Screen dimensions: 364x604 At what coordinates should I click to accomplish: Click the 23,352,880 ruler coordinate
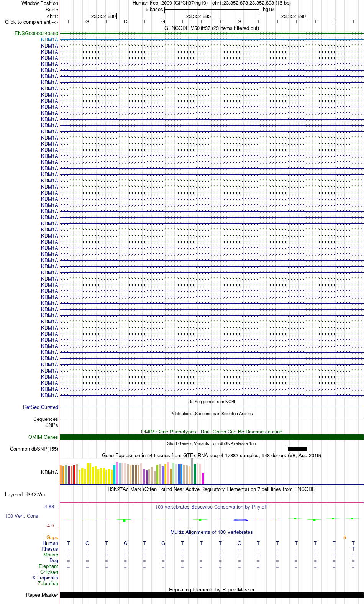[x=103, y=16]
